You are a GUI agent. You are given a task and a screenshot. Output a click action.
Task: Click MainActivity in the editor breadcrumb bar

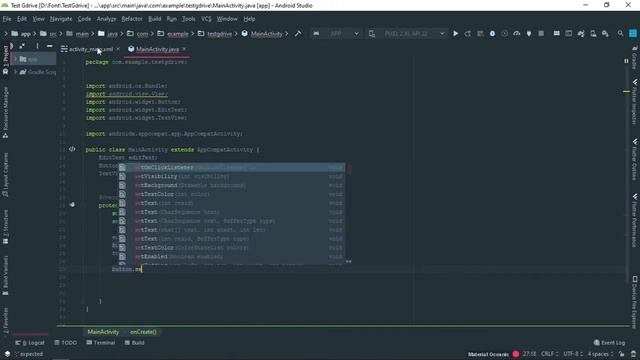pyautogui.click(x=103, y=332)
